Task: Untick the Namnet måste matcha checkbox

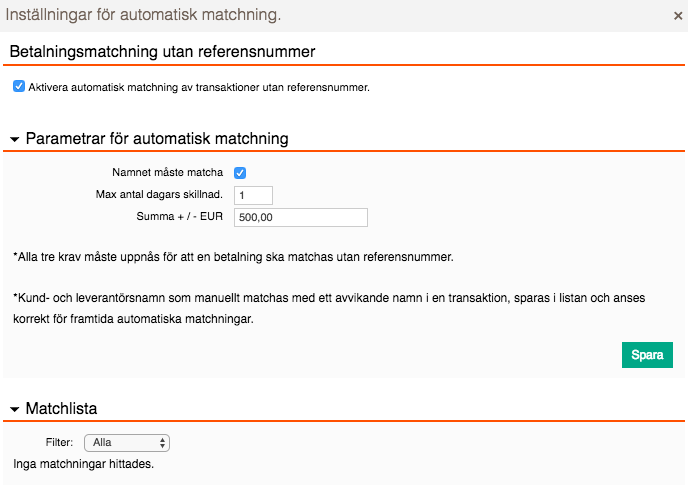Action: (x=240, y=173)
